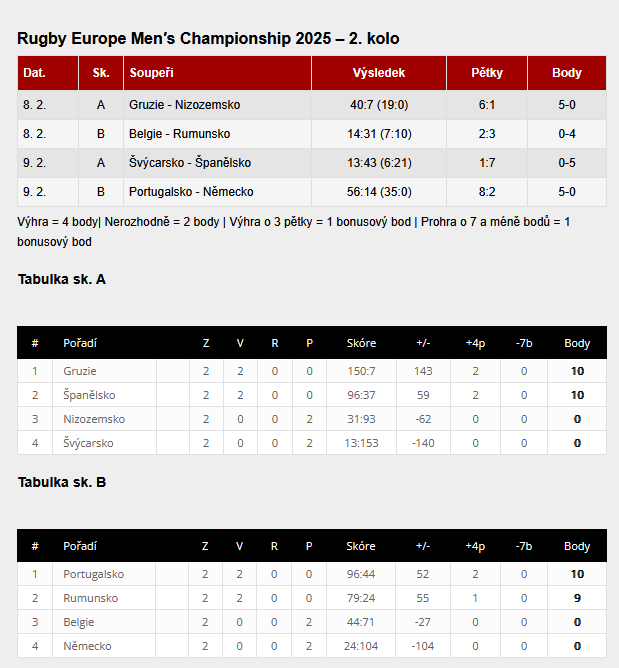Click the "Výsledek" header in results table
Screen dimensions: 619x668
click(379, 73)
